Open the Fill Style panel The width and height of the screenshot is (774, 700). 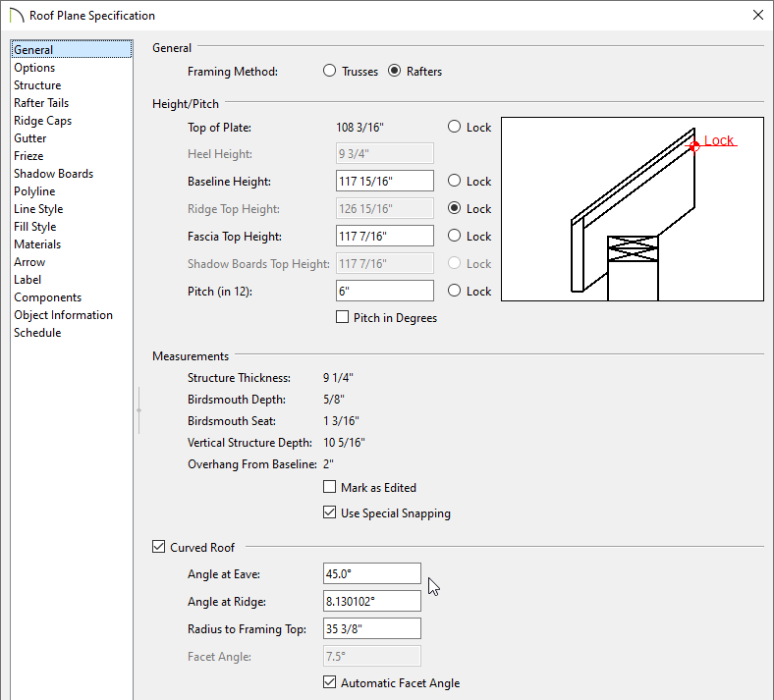[x=35, y=227]
